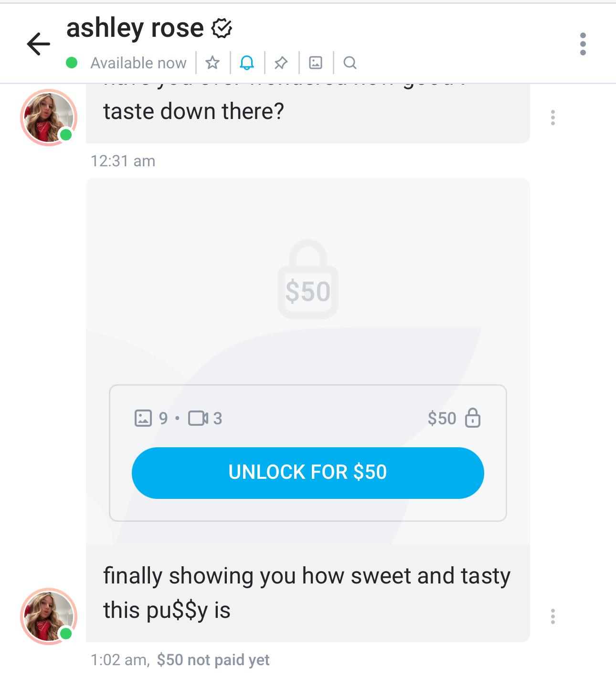Screen dimensions: 616x680
Task: Click the verified badge beside ashley rose
Action: coord(221,28)
